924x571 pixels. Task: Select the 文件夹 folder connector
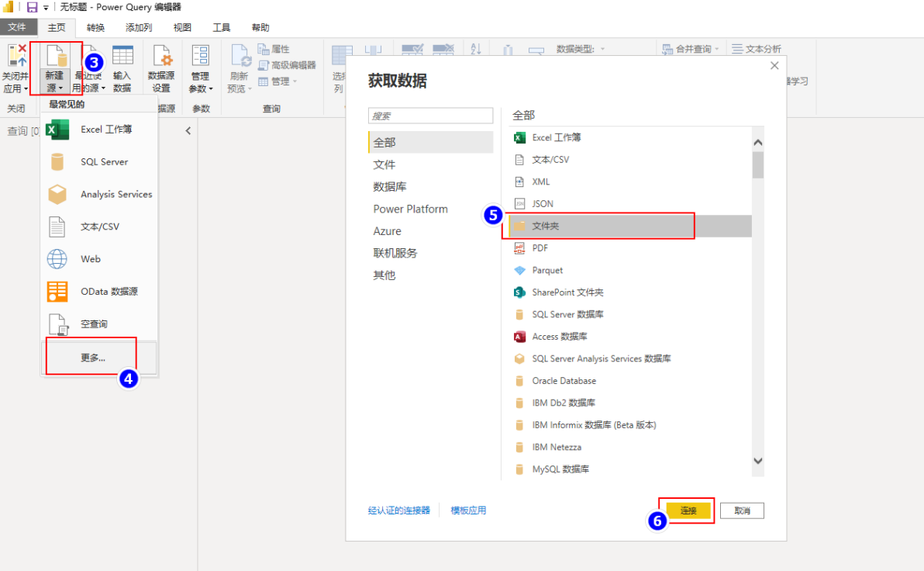[630, 226]
